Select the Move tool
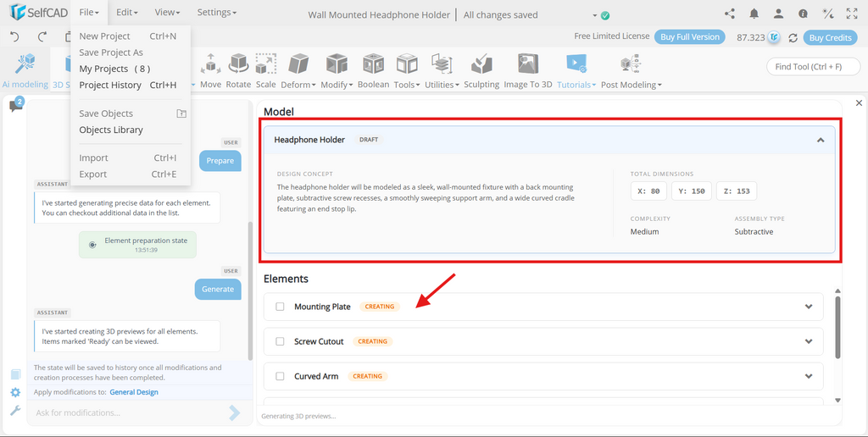 (x=210, y=71)
